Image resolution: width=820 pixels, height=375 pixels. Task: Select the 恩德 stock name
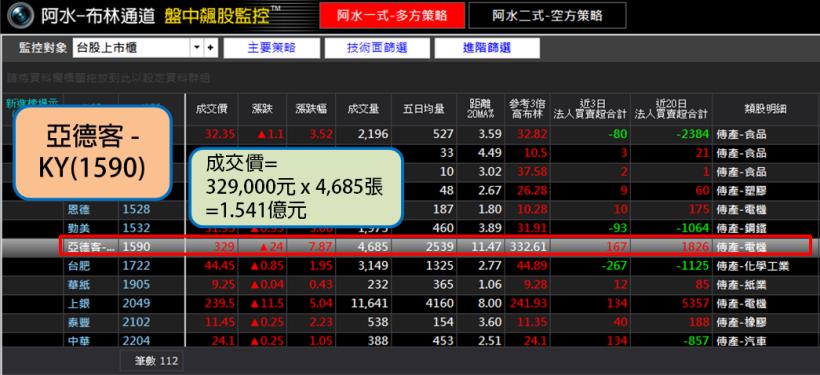(78, 210)
